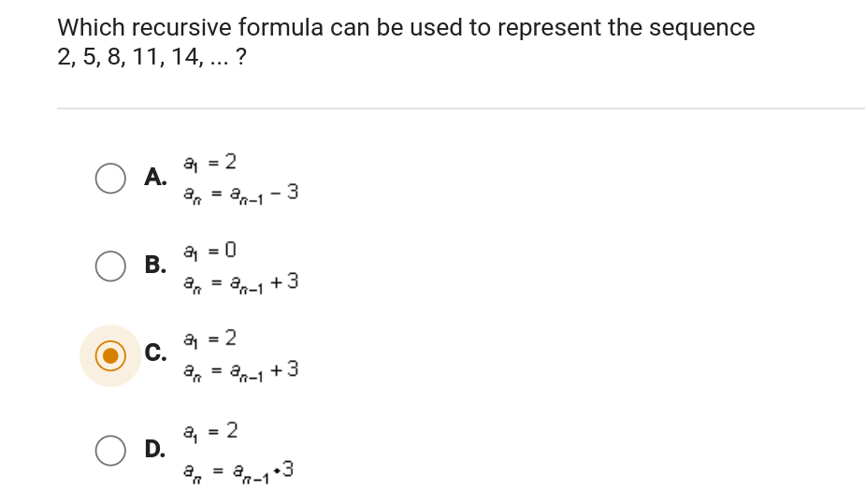
Task: Click option C's first line a₁ = 2
Action: click(210, 338)
